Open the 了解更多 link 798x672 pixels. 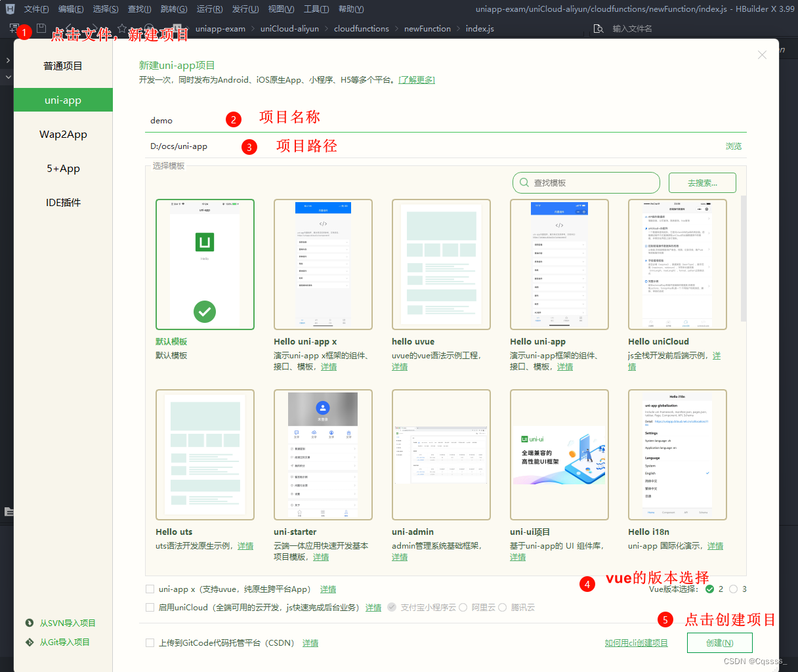(x=417, y=80)
